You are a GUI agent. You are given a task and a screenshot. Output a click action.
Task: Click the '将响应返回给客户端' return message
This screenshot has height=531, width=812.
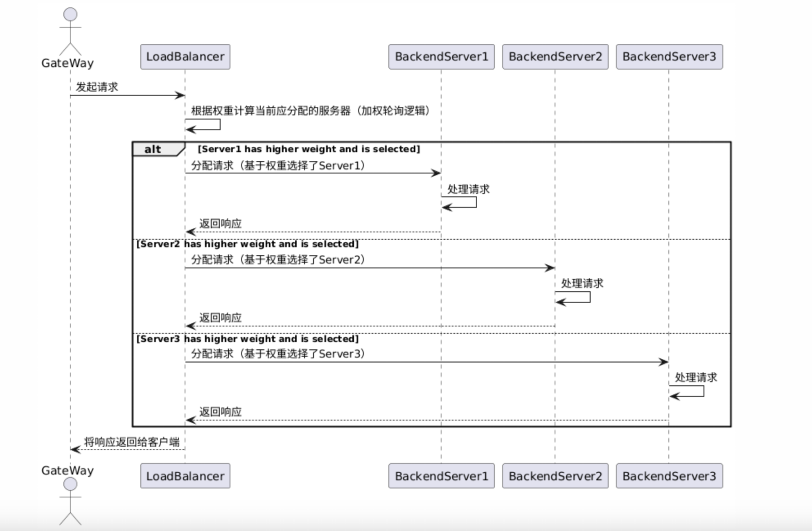click(x=132, y=442)
